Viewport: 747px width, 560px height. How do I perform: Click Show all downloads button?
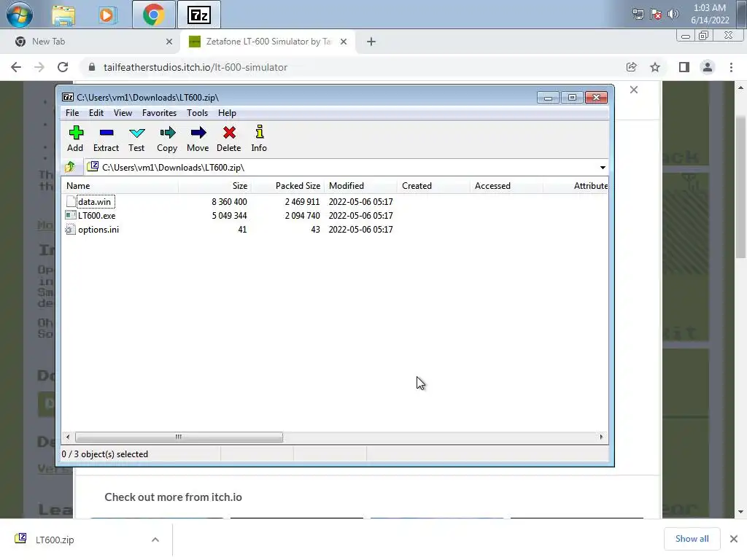(692, 539)
